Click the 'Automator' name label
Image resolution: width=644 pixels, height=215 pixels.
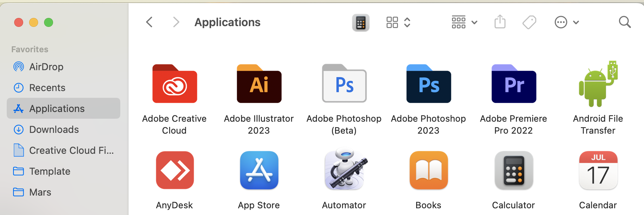[x=344, y=205]
